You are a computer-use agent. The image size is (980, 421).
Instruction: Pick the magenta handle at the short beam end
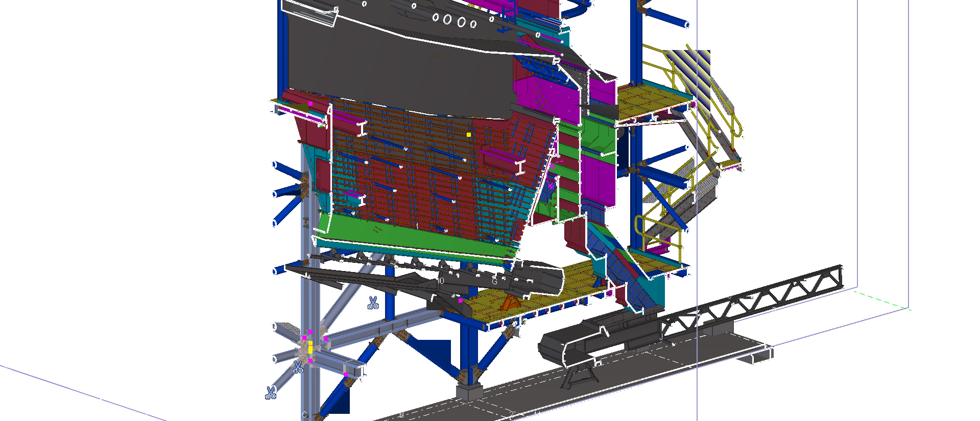(x=346, y=375)
